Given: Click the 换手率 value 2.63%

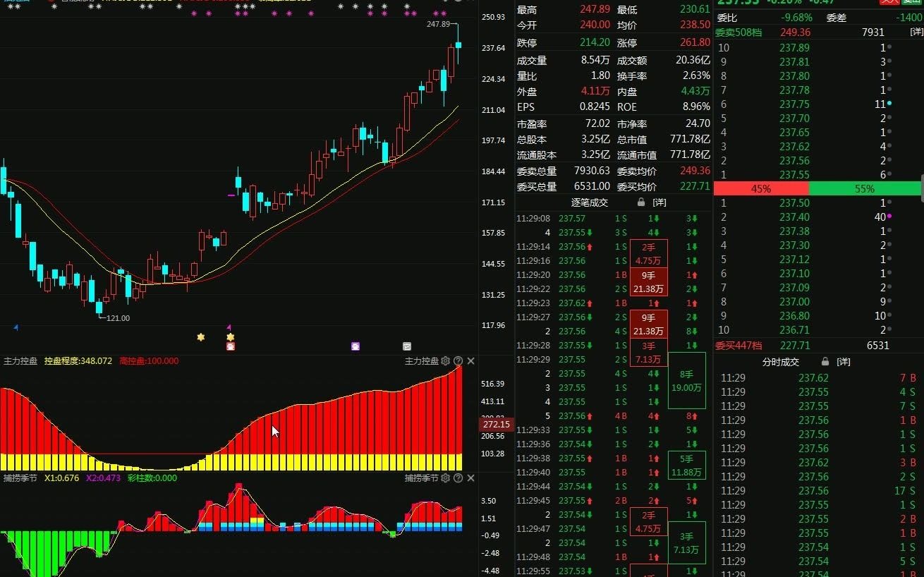Looking at the screenshot, I should [696, 75].
